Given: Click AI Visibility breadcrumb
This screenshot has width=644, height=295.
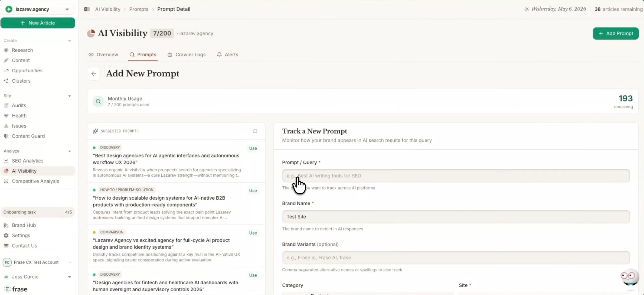Looking at the screenshot, I should (108, 9).
